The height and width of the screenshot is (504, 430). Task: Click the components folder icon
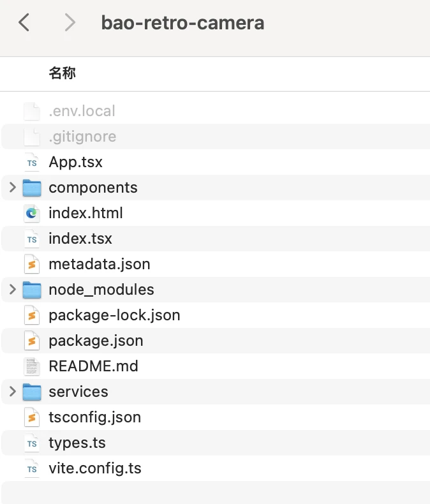point(32,188)
